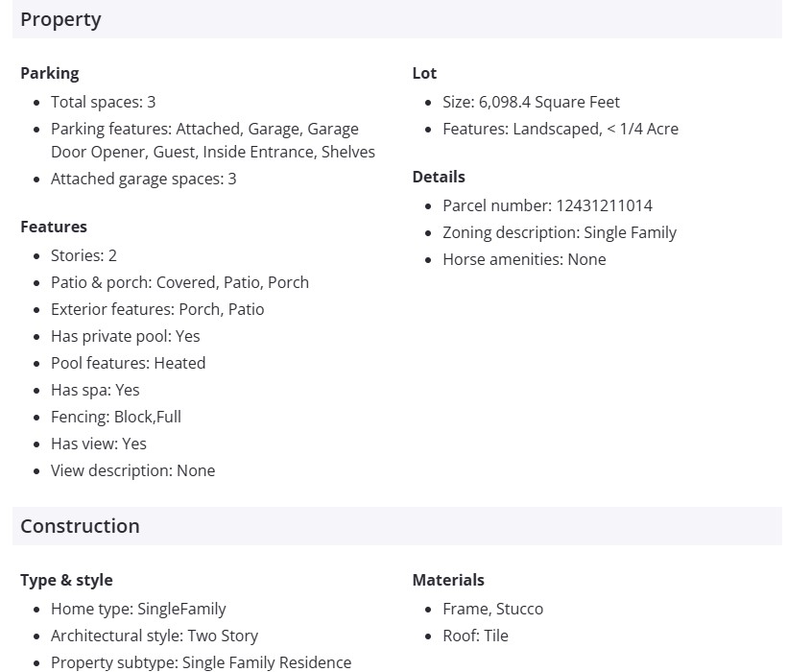Select the Horse amenities: None line
The width and height of the screenshot is (787, 672).
tap(524, 259)
